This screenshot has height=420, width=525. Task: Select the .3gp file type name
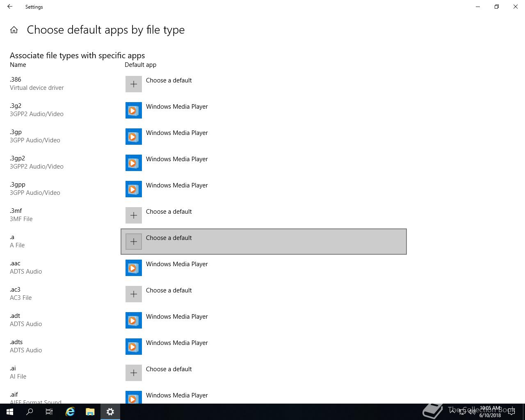click(x=16, y=132)
